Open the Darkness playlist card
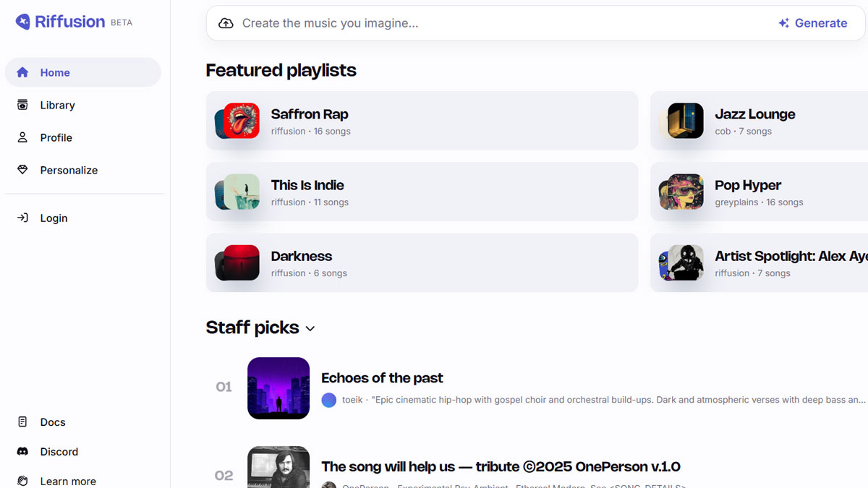This screenshot has height=488, width=868. tap(422, 262)
